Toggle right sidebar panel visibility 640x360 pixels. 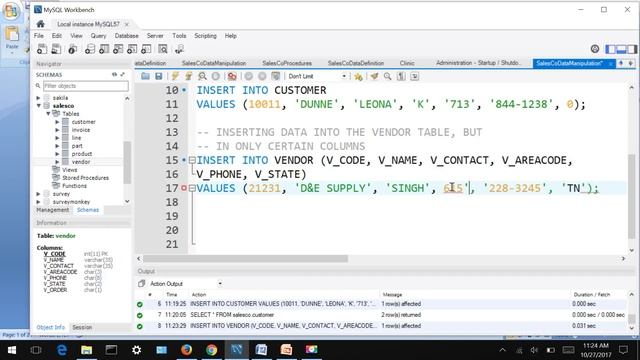point(632,49)
